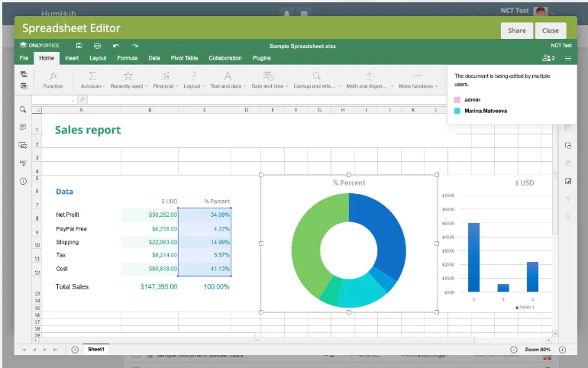This screenshot has width=588, height=368.
Task: Click the Print icon
Action: (x=97, y=46)
